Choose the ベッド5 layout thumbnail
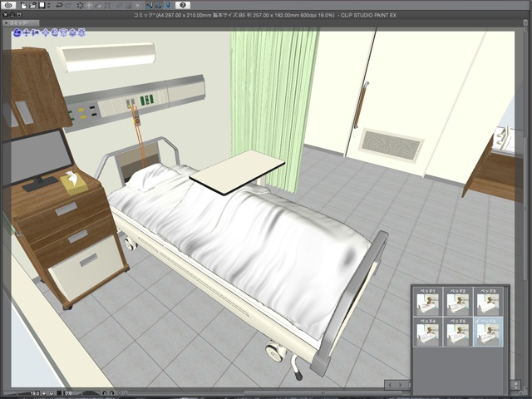 (x=458, y=332)
